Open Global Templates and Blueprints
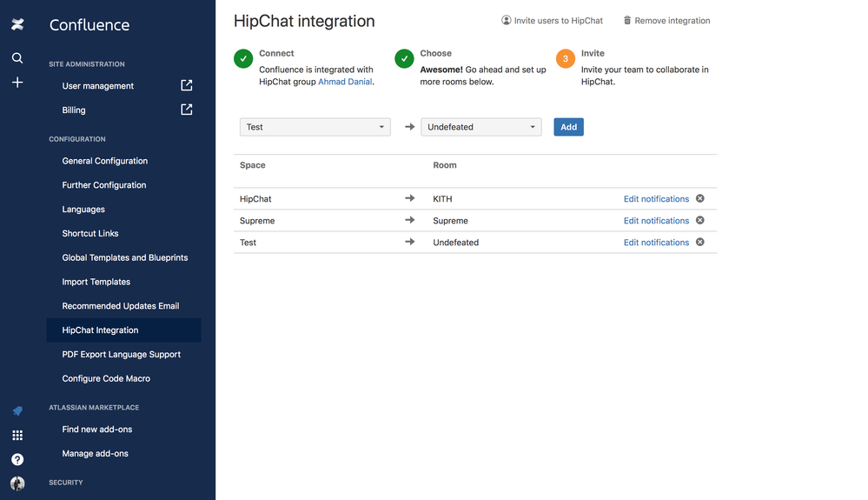Screen dimensions: 868x500 124,257
